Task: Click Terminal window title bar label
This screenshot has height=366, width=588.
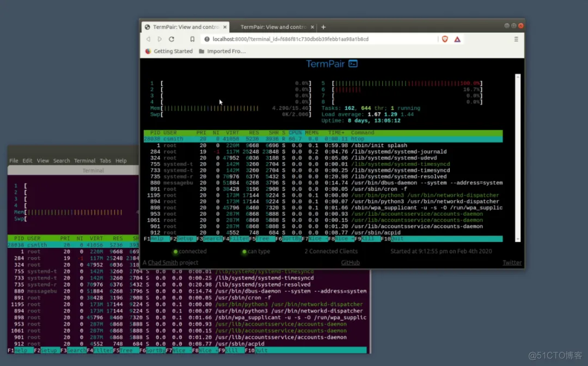Action: click(x=93, y=170)
